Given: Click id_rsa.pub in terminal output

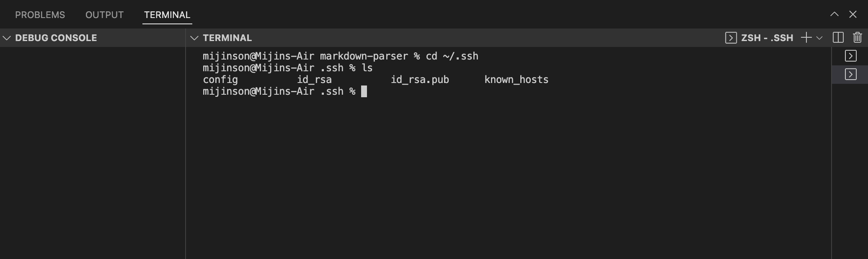Looking at the screenshot, I should tap(420, 80).
